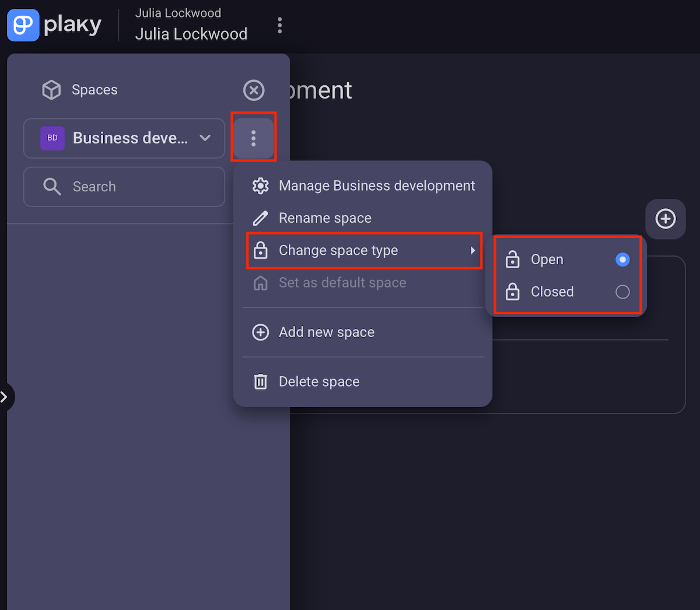The width and height of the screenshot is (700, 610).
Task: Select the Open space type radio button
Action: pos(622,259)
